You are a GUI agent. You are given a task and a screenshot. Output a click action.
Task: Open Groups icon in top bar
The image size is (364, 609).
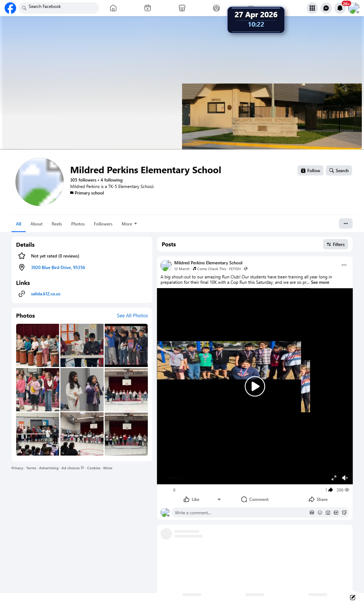pos(216,8)
